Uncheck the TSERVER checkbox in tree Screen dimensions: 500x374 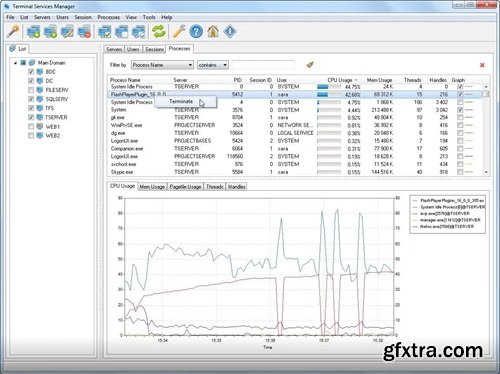pos(31,117)
